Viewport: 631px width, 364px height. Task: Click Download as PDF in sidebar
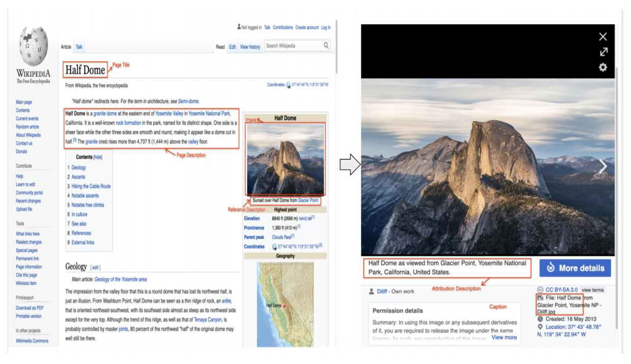point(30,308)
